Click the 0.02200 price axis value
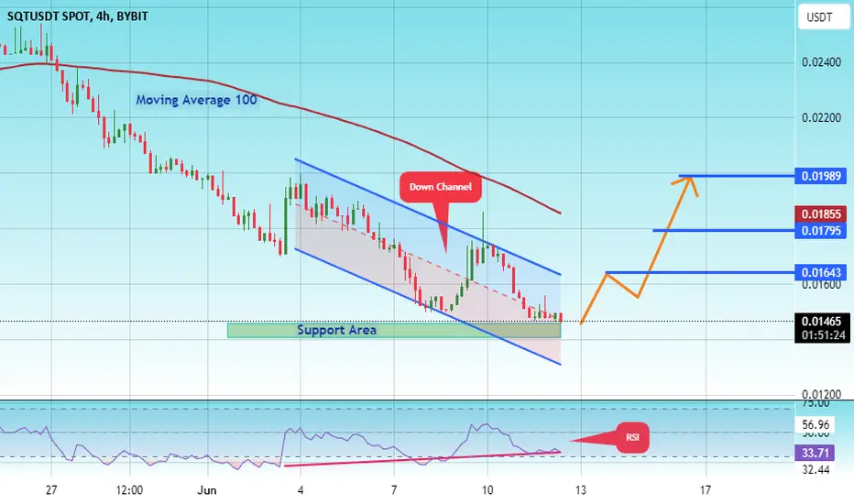This screenshot has height=504, width=854. click(x=821, y=117)
